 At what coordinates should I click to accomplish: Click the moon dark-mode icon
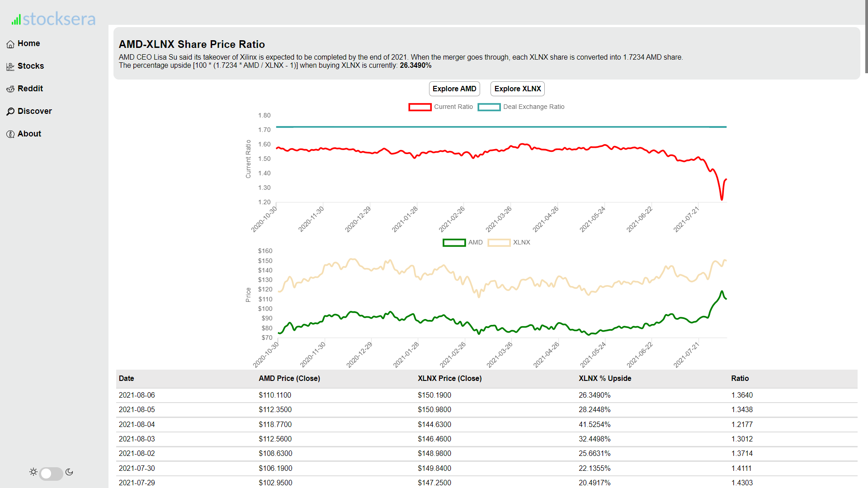coord(69,472)
